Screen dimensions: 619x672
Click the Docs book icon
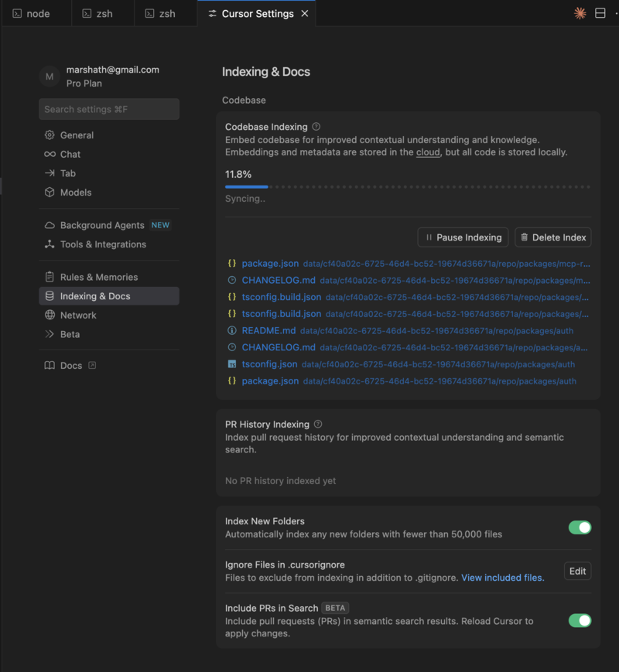(x=50, y=366)
